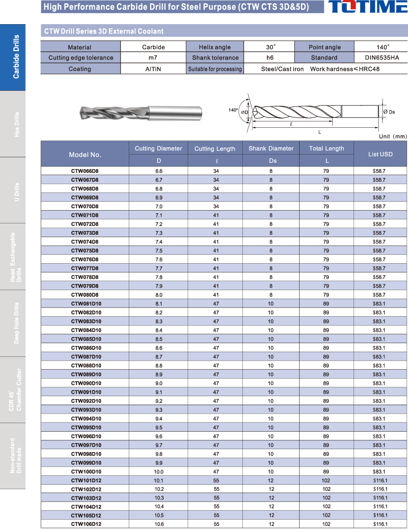
Task: Click the Cutting Diameter column header
Action: click(159, 149)
